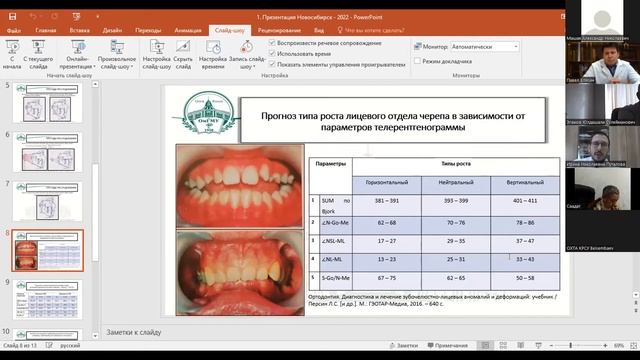Viewport: 640px width, 360px height.
Task: Click the Undo arrow in title bar
Action: [33, 17]
